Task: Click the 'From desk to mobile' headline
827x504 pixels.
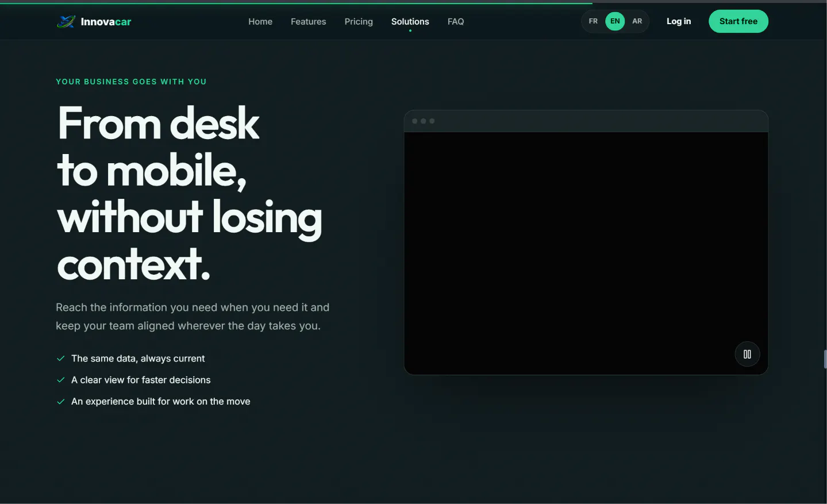Action: tap(190, 194)
